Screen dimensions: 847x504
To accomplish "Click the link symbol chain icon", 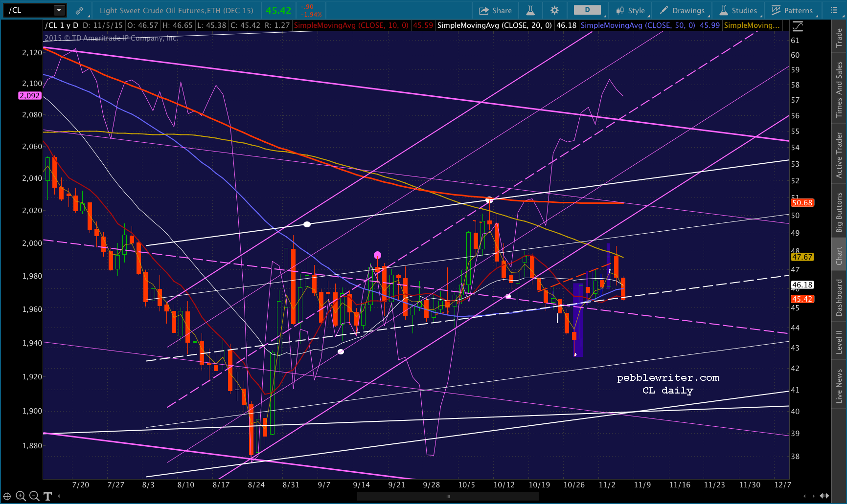I will [79, 10].
